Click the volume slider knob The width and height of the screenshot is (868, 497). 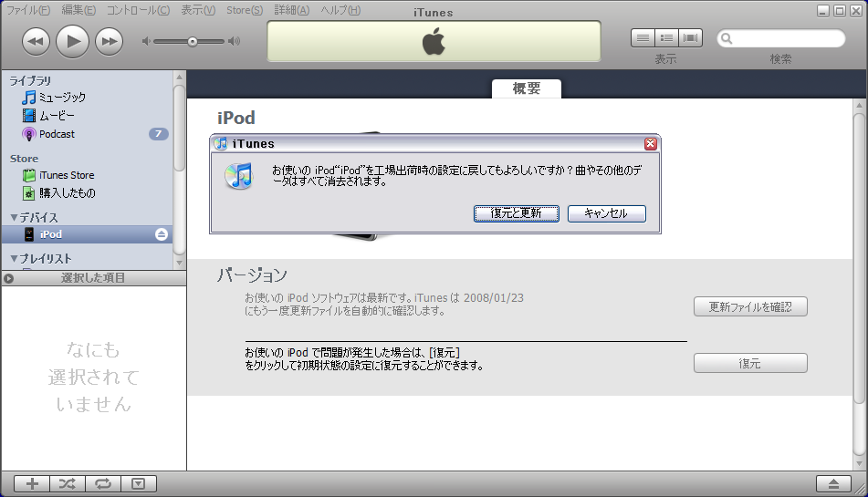pos(192,41)
